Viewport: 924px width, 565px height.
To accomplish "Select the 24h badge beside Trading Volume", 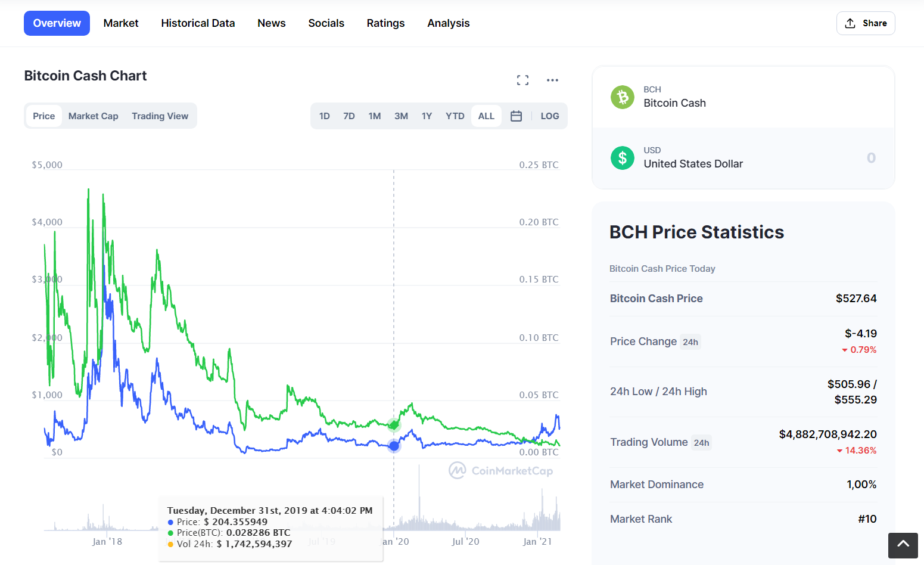I will click(x=702, y=443).
